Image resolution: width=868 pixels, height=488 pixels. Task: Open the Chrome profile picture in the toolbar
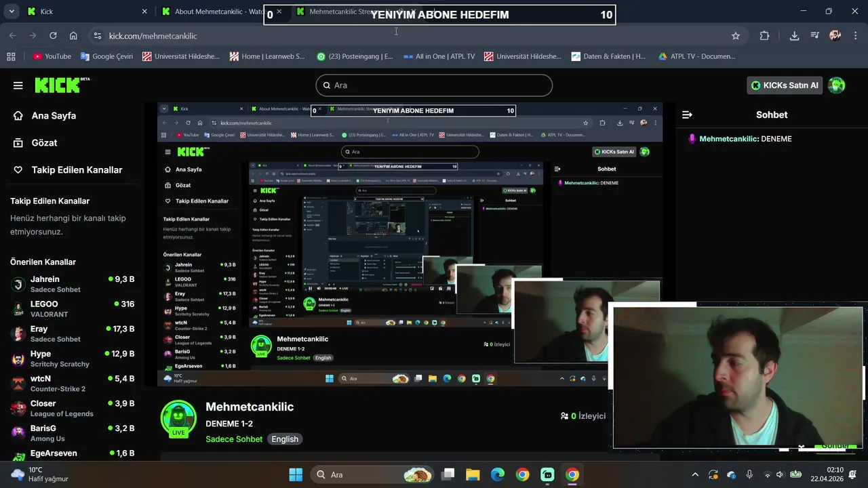click(835, 36)
